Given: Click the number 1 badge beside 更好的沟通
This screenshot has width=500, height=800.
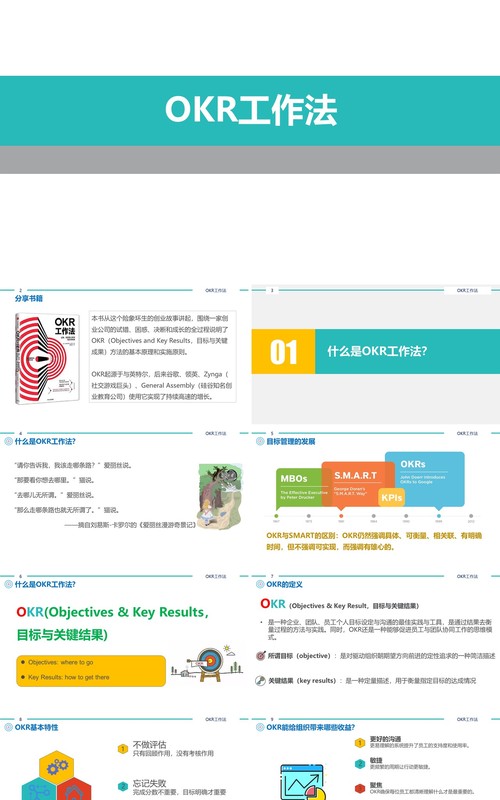Looking at the screenshot, I should click(360, 742).
